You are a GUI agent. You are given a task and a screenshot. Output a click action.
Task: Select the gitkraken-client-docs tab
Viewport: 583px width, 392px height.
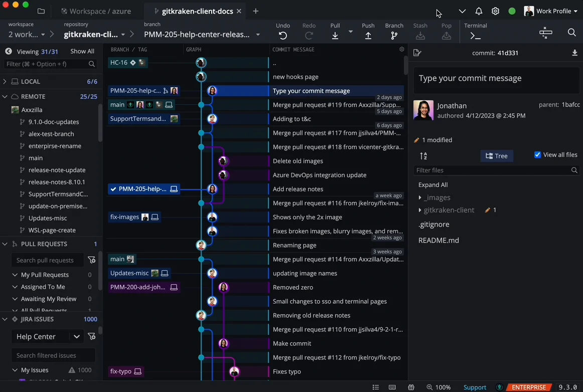194,11
